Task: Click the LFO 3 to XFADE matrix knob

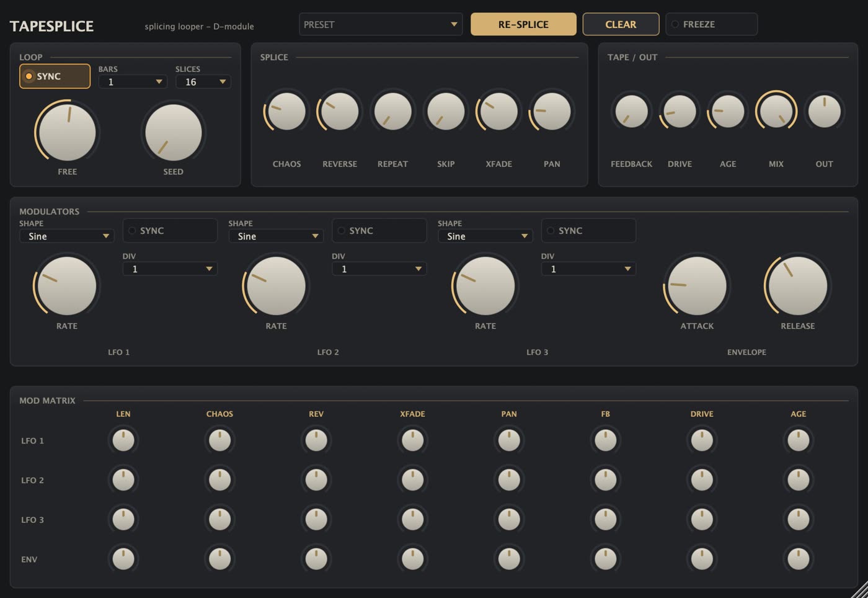Action: click(412, 520)
